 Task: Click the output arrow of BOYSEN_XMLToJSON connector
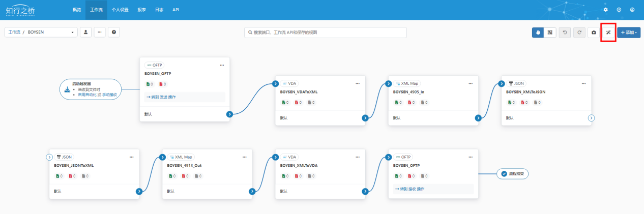pos(591,118)
